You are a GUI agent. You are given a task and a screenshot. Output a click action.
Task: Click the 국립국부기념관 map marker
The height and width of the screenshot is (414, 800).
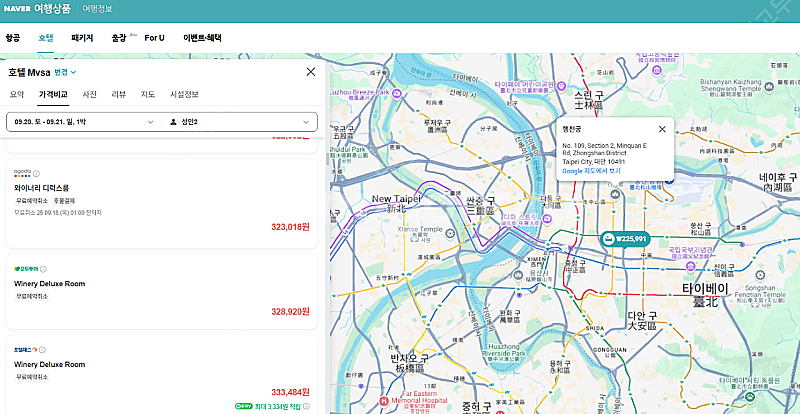(x=690, y=266)
